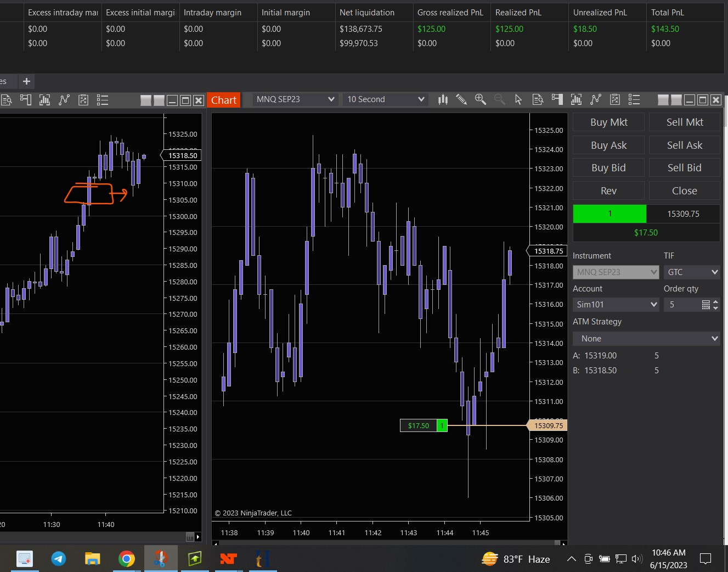Open Properties list icon in MNQ chart toolbar
The height and width of the screenshot is (572, 728).
click(634, 99)
